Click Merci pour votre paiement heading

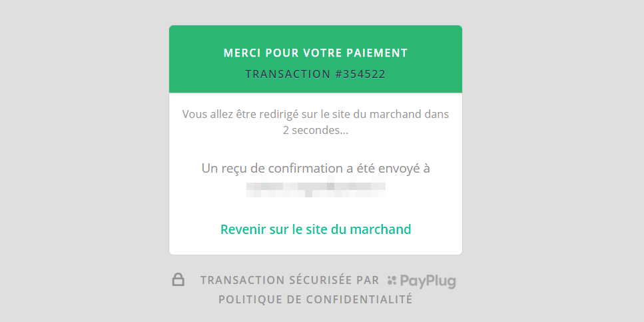pyautogui.click(x=316, y=53)
